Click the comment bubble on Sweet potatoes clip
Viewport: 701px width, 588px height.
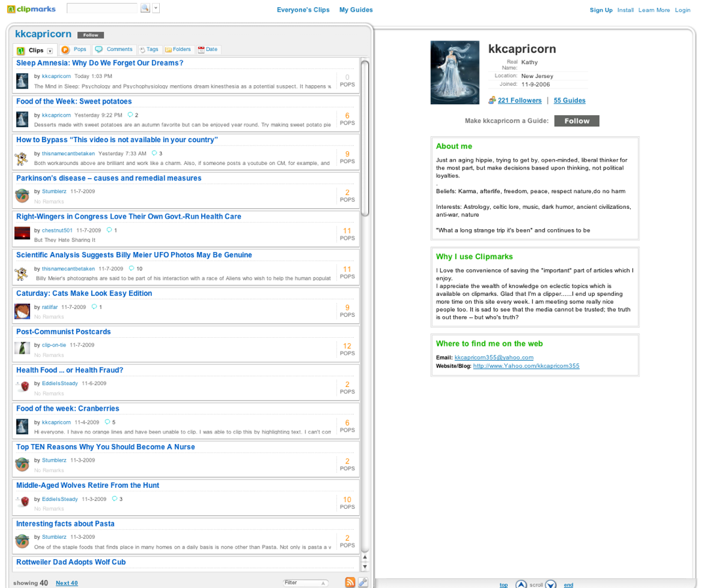coord(130,115)
